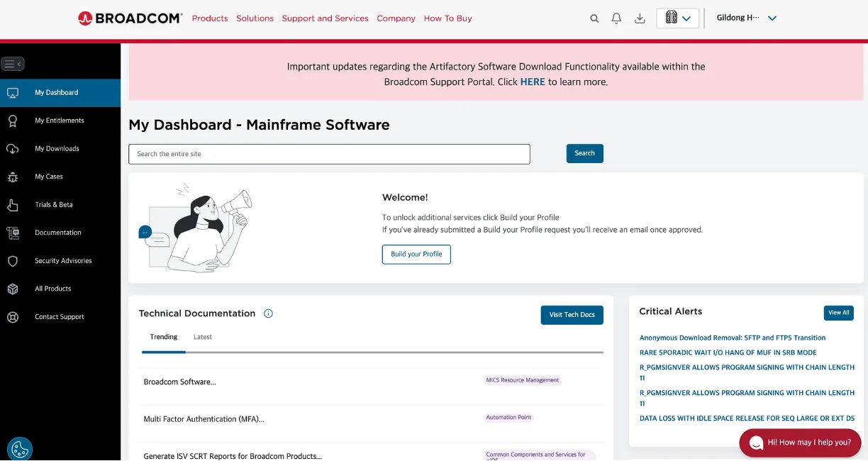Open Broadcom Software... document row
The height and width of the screenshot is (461, 868).
pyautogui.click(x=179, y=382)
